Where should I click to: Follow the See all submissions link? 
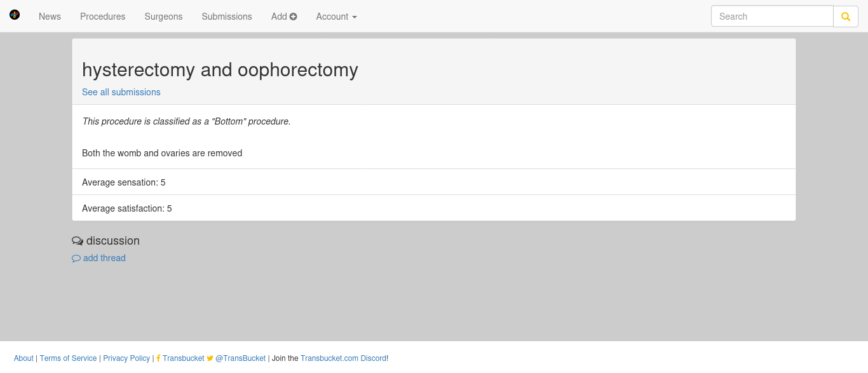coord(121,92)
